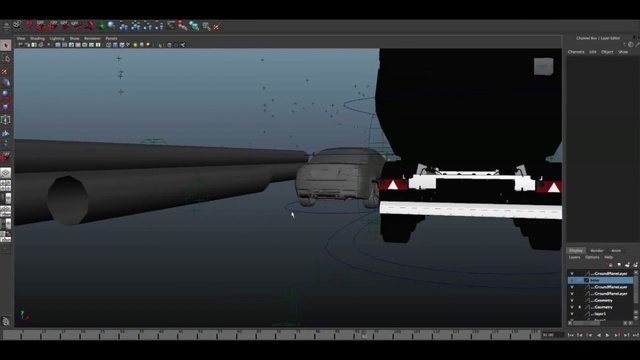The height and width of the screenshot is (360, 640).
Task: Open the View panel menu
Action: (x=21, y=38)
